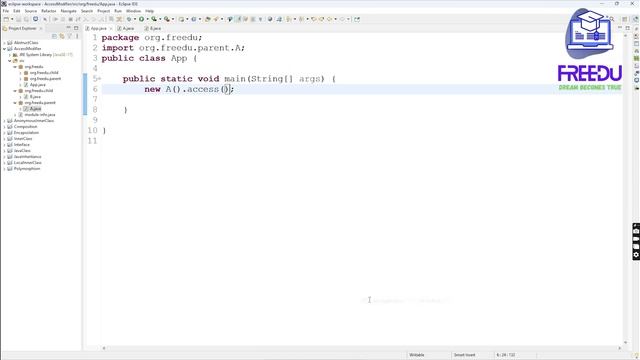Click the editor vertical scrollbar down arrow

point(626,342)
